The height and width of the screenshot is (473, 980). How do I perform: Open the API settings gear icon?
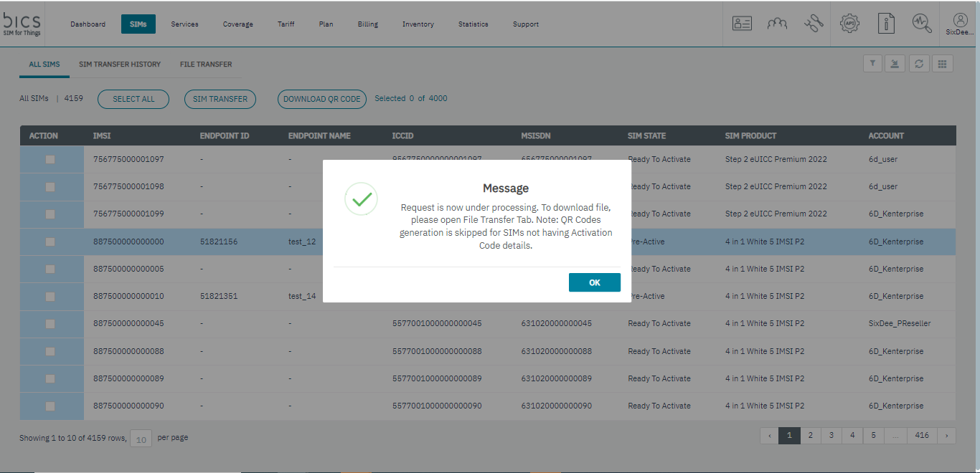(850, 23)
